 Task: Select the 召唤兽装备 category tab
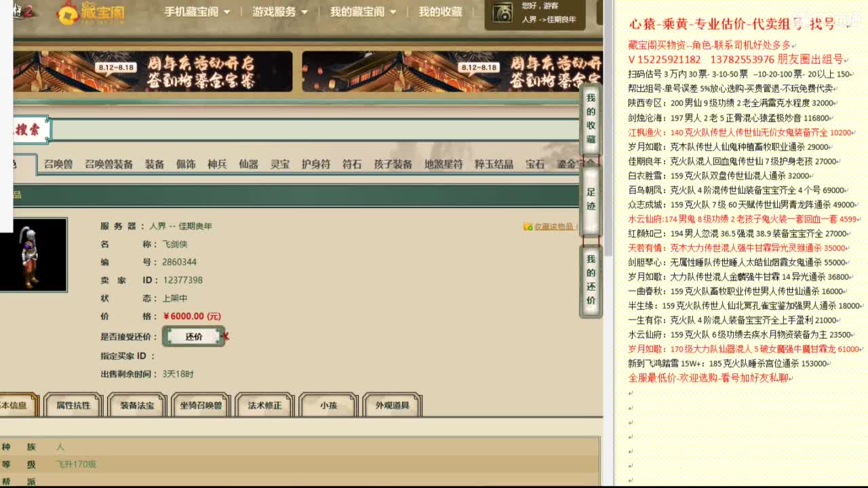(x=108, y=164)
